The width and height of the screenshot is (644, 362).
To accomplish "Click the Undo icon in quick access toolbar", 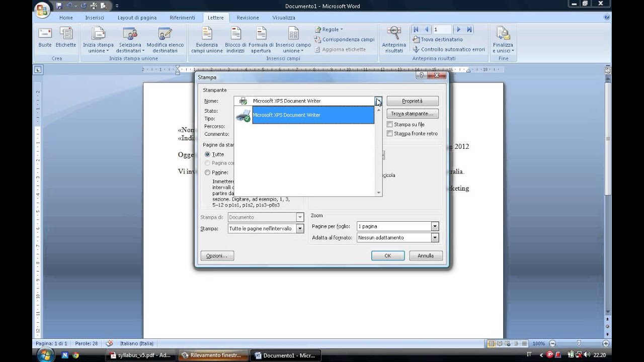I will 69,6.
